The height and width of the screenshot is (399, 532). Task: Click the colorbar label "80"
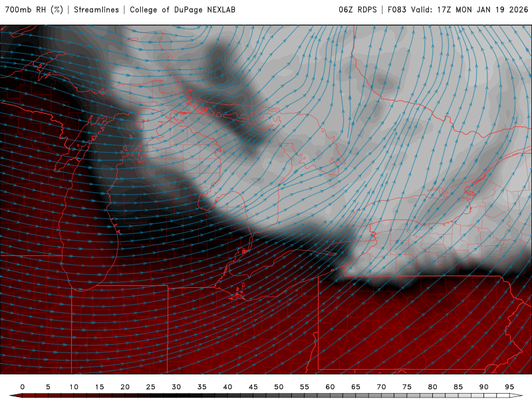click(432, 387)
